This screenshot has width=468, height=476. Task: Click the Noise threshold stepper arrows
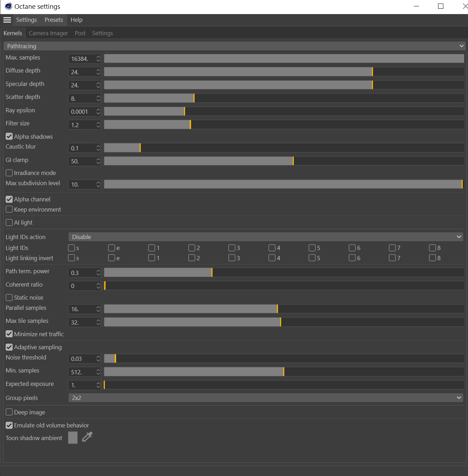coord(98,359)
